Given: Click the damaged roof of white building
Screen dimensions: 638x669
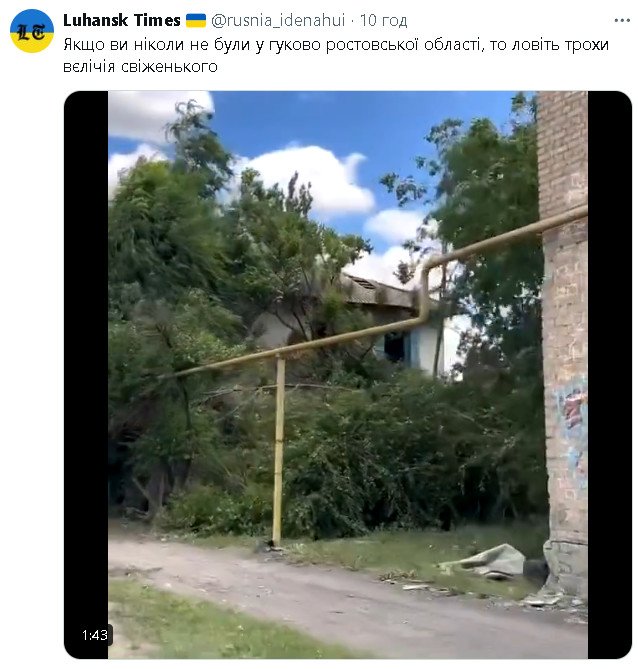Looking at the screenshot, I should tap(380, 292).
